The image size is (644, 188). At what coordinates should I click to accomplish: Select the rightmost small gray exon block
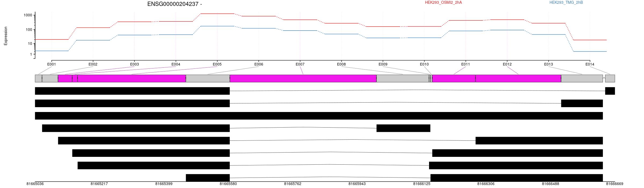pos(610,78)
